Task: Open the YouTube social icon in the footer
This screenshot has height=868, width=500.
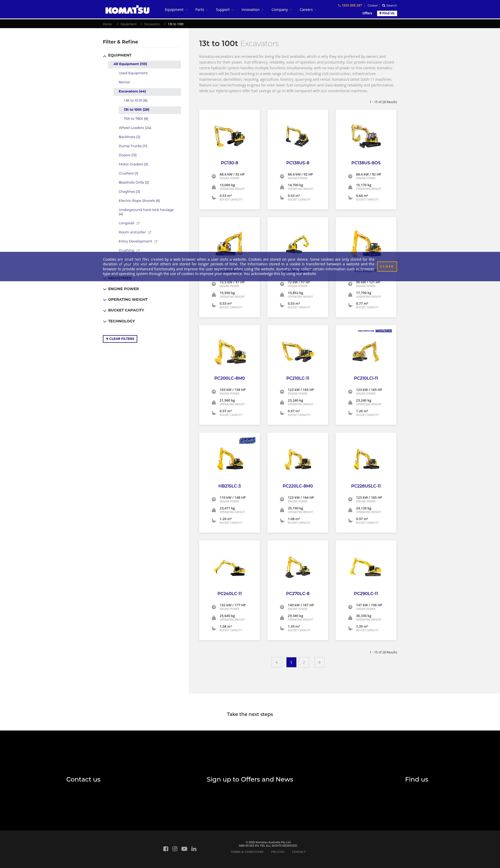Action: pos(184,848)
